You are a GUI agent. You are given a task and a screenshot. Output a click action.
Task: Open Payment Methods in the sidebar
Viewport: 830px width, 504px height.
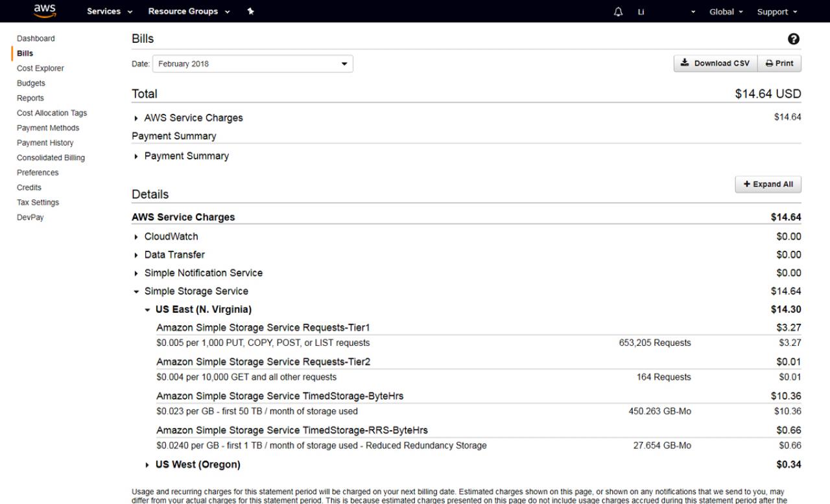tap(48, 128)
